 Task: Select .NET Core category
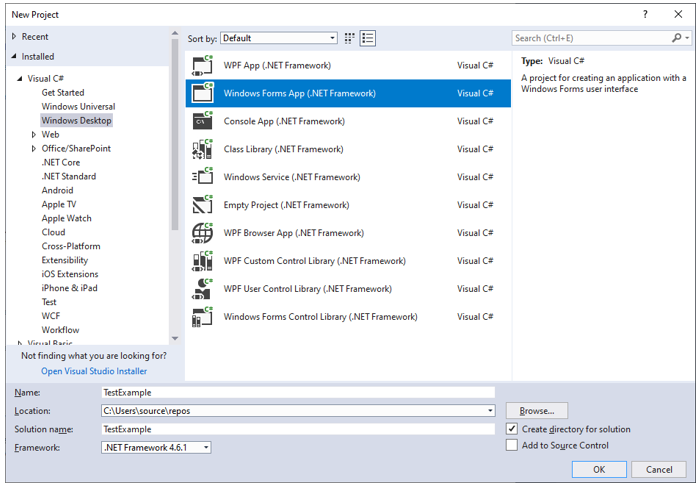61,162
